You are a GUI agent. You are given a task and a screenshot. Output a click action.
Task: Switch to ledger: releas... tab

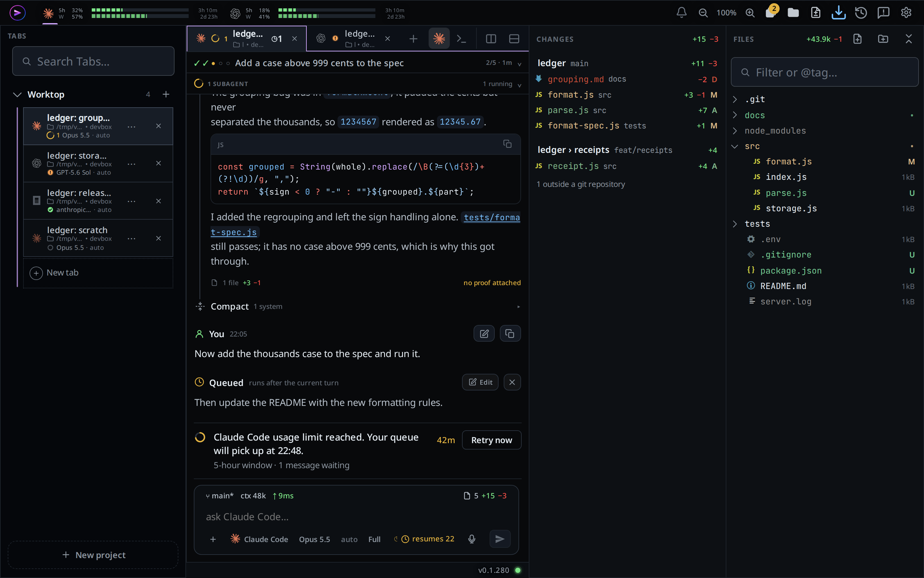(x=98, y=201)
